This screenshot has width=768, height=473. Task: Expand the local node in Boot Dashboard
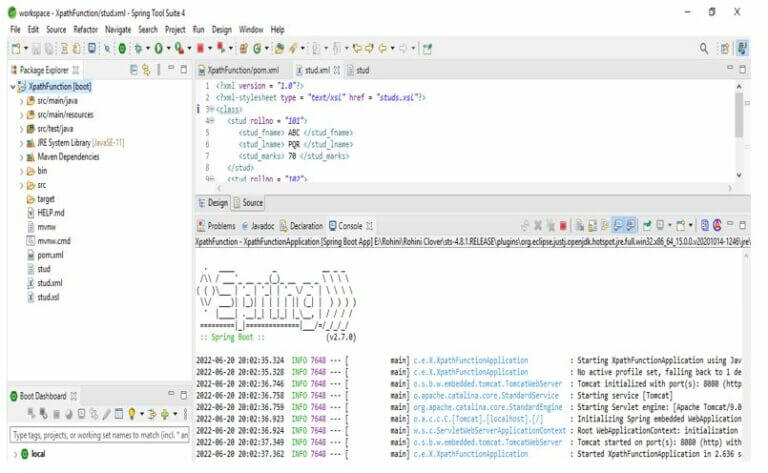pos(16,454)
